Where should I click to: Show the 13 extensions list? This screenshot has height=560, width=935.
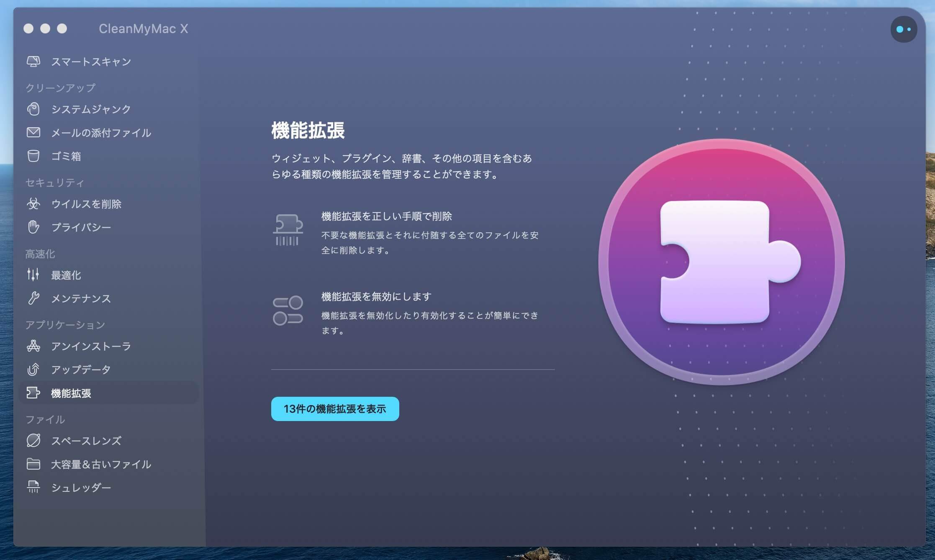coord(334,409)
